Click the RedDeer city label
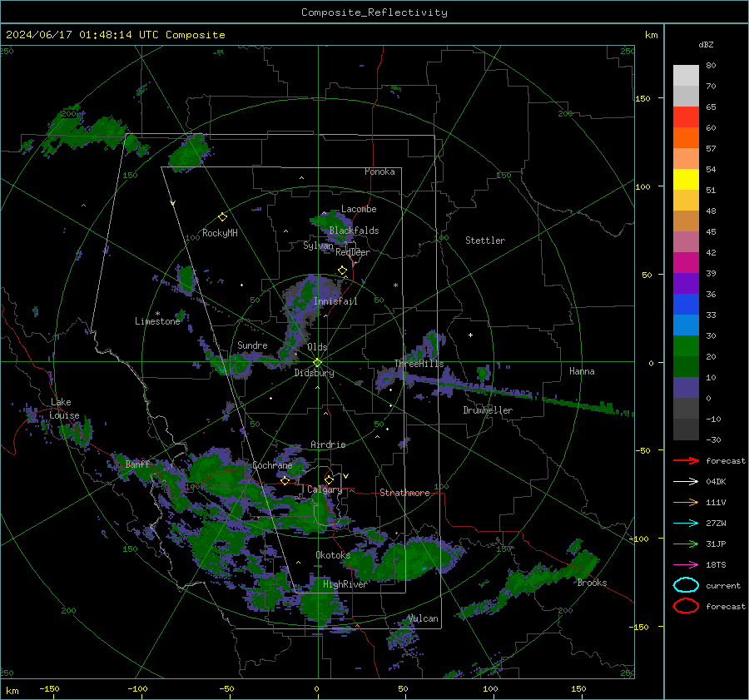The height and width of the screenshot is (700, 749). 353,252
